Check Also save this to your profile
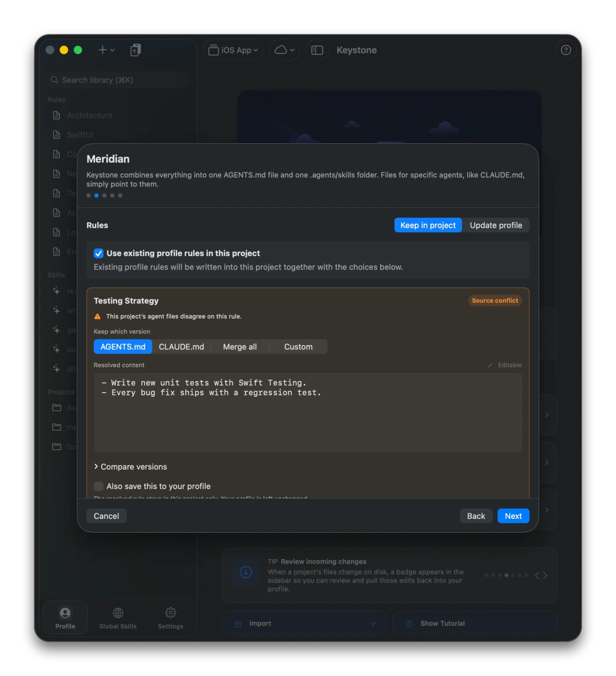 click(x=99, y=486)
